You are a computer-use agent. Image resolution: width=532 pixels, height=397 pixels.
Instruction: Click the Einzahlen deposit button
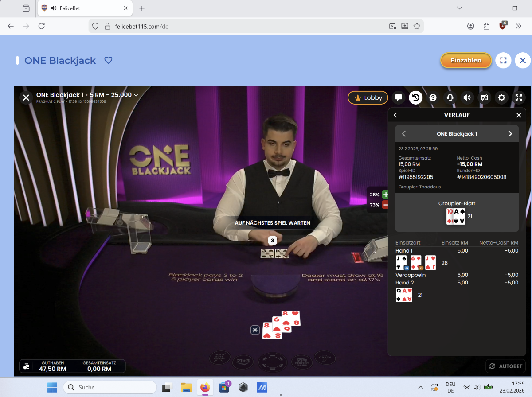tap(466, 61)
